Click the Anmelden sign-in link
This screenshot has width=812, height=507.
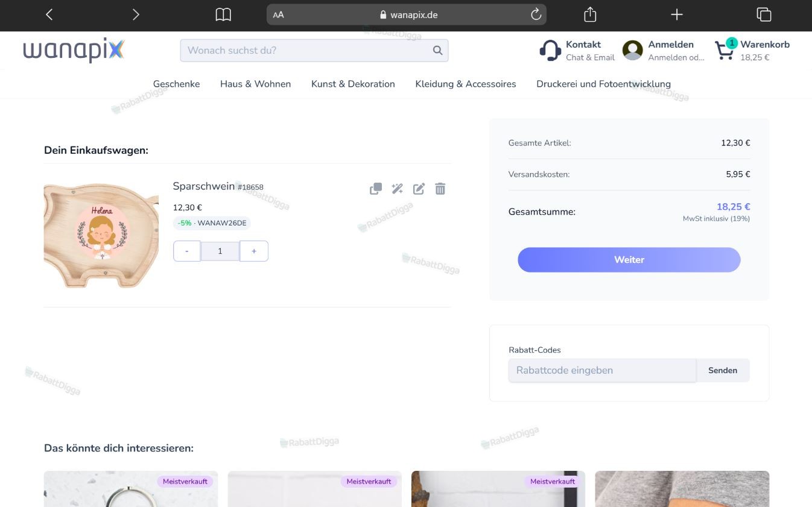tap(676, 51)
